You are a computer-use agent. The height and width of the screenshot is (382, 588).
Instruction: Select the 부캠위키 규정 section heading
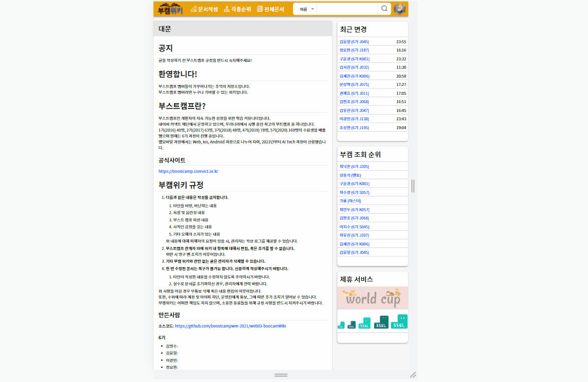[x=181, y=185]
